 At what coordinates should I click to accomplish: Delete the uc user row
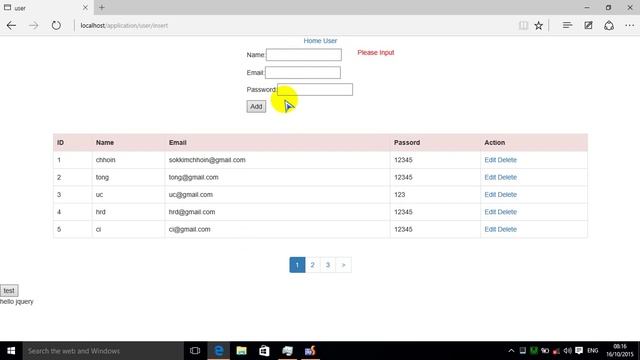tap(507, 195)
